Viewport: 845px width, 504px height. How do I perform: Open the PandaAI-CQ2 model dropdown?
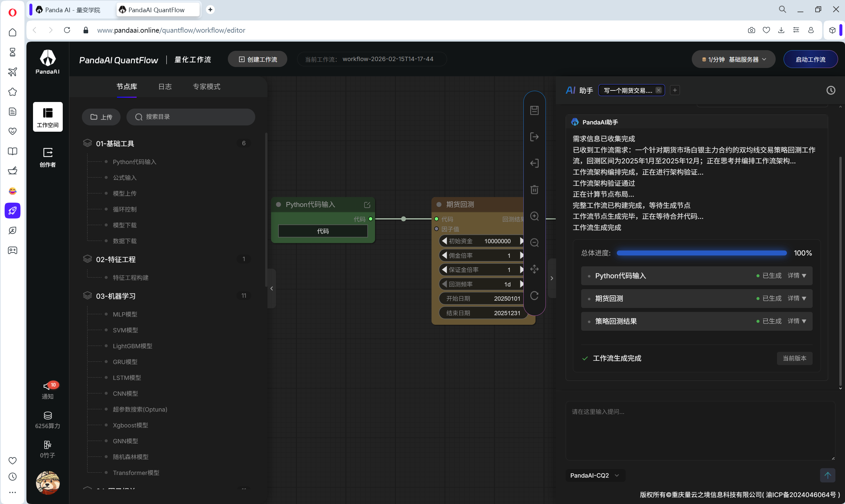(595, 475)
